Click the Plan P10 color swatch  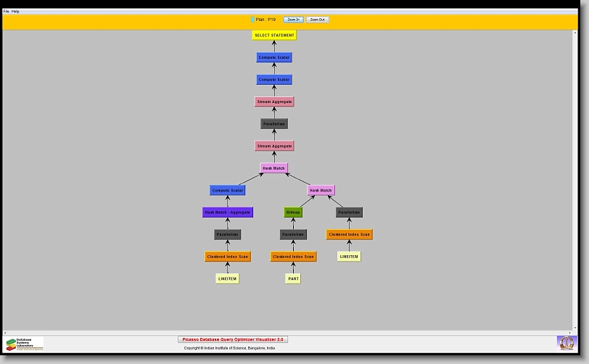(x=252, y=20)
